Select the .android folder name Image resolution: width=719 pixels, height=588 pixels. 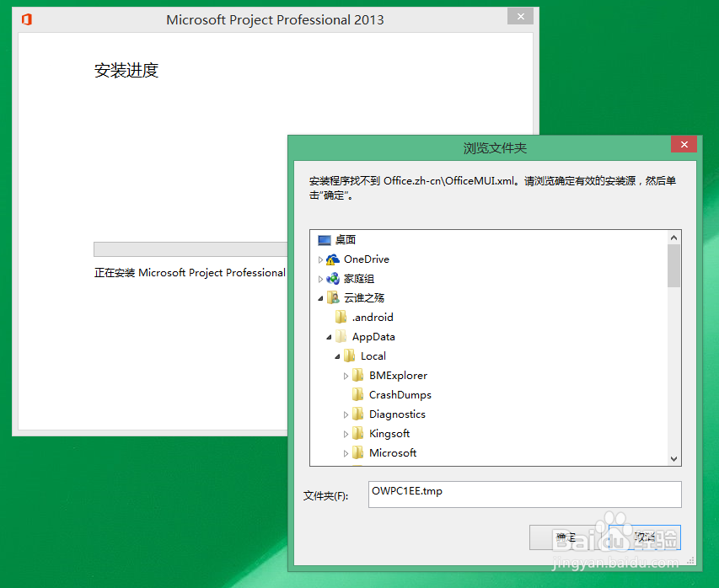coord(373,317)
